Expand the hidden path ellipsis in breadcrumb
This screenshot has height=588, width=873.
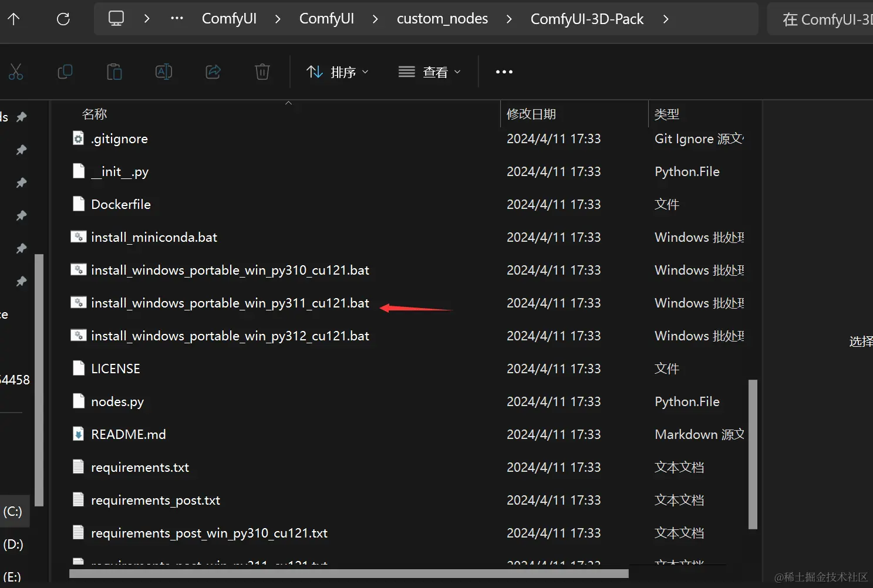pyautogui.click(x=177, y=18)
